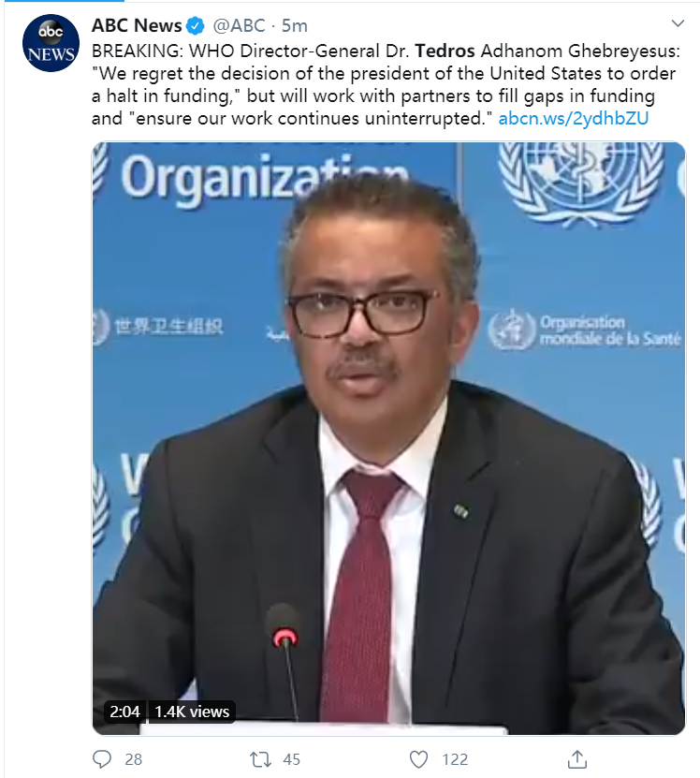Like the tweet with the heart icon

click(418, 759)
